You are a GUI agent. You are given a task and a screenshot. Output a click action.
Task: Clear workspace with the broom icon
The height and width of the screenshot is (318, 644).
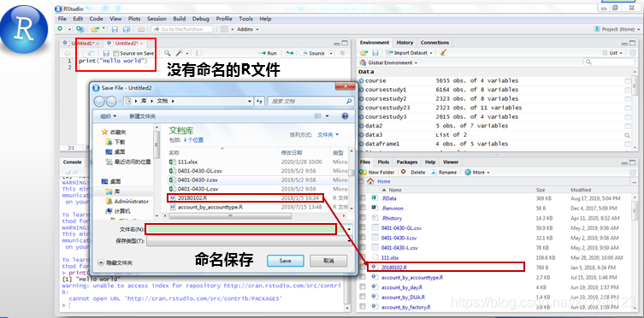coord(443,53)
